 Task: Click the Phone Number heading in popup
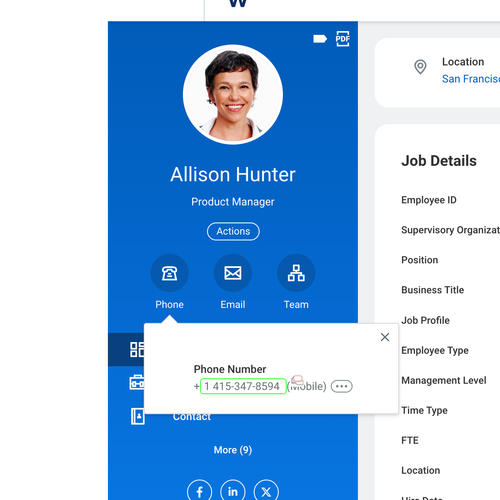click(230, 369)
